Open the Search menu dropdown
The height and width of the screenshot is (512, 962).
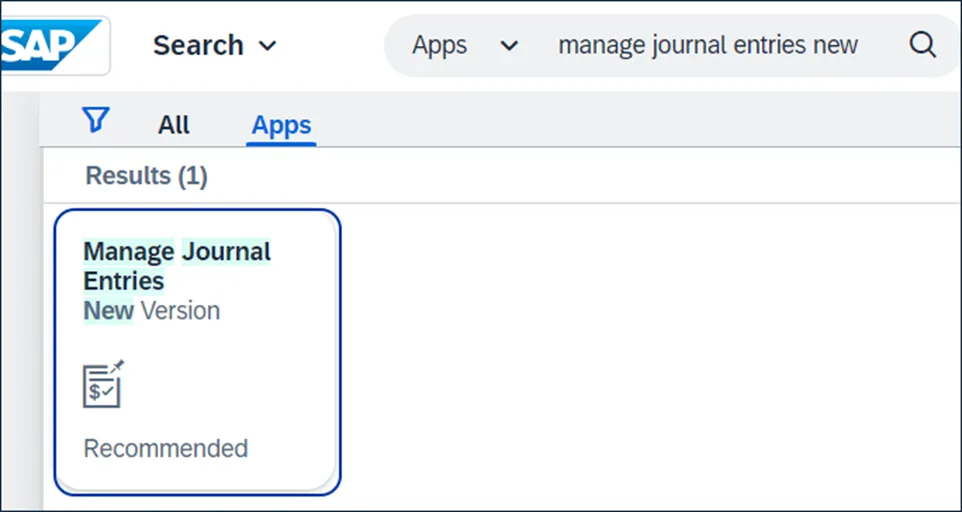(x=215, y=46)
